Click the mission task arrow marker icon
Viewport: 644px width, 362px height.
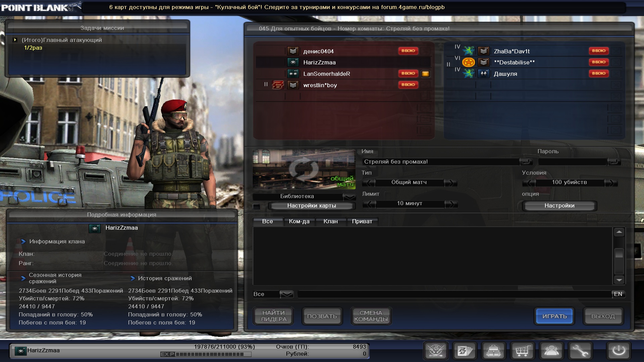tap(15, 40)
